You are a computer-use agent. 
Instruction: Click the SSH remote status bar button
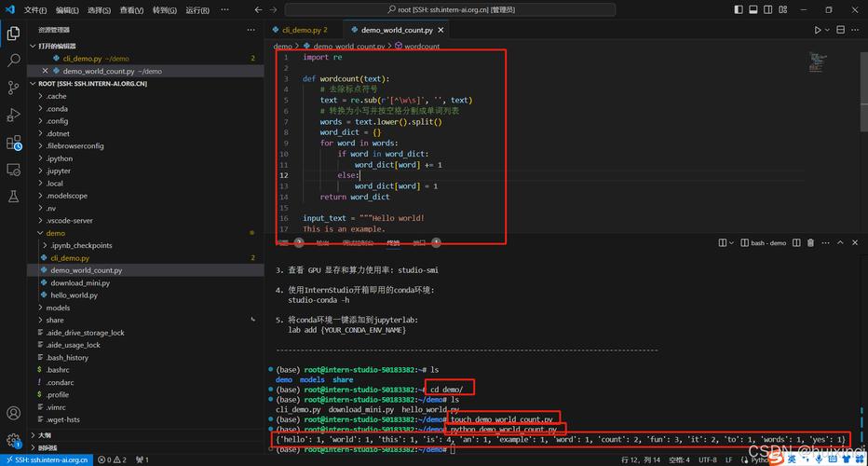tap(47, 459)
